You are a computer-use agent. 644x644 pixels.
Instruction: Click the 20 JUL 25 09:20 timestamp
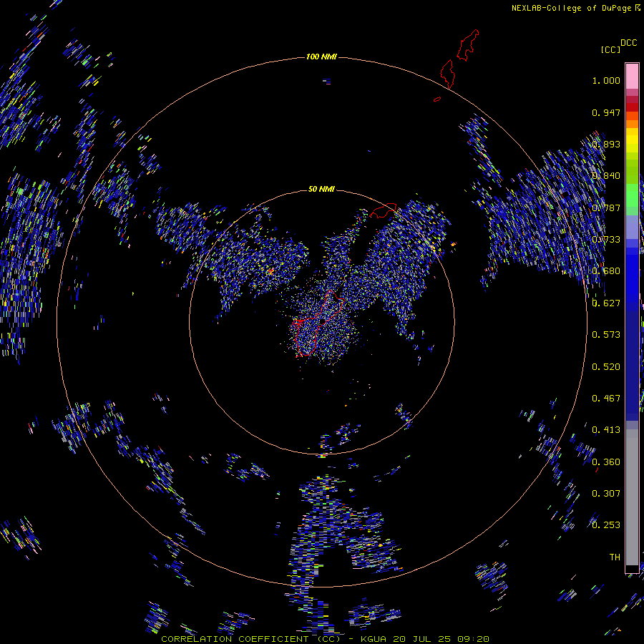click(x=441, y=639)
